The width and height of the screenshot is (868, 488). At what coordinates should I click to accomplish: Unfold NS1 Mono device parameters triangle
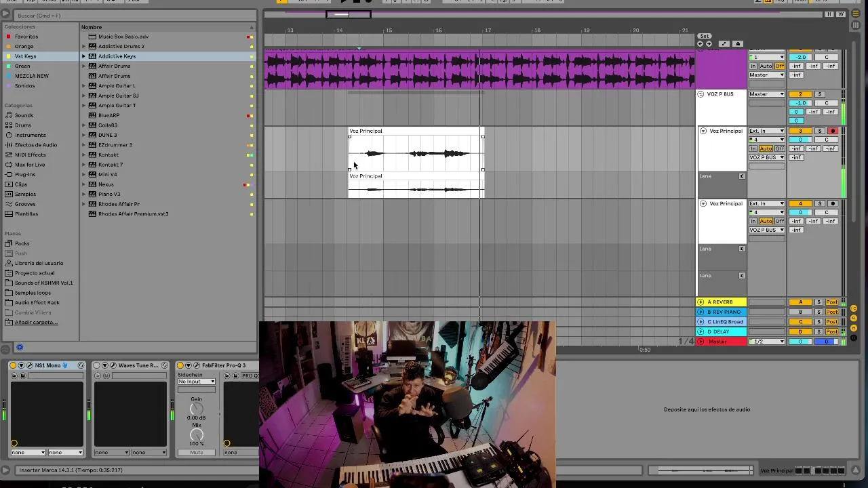tap(21, 365)
